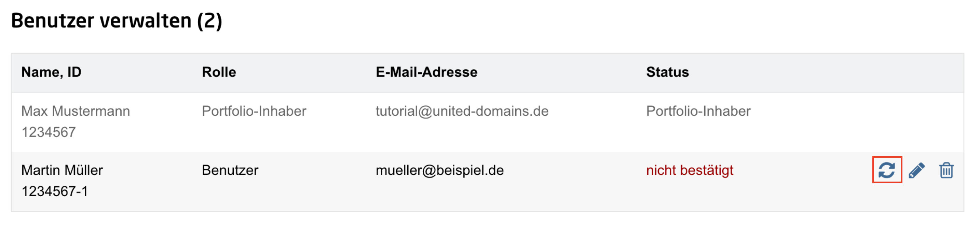Click Portfolio-Inhaber in the Rolle column

[254, 111]
